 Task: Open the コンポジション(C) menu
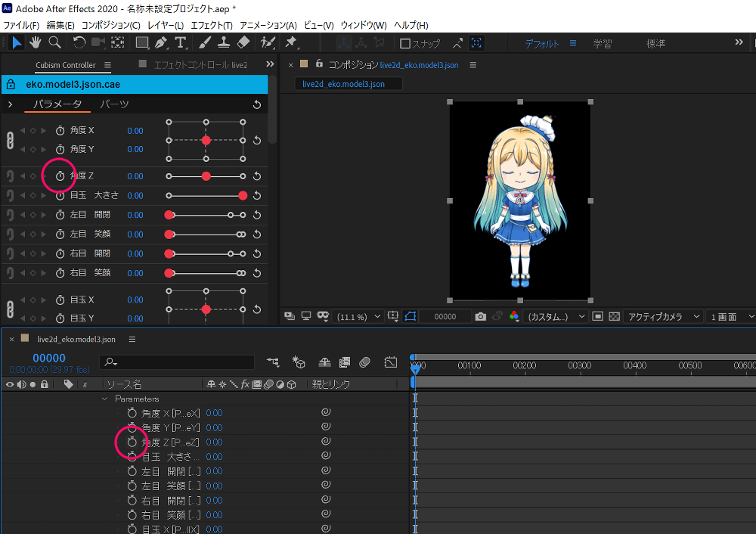(x=111, y=25)
